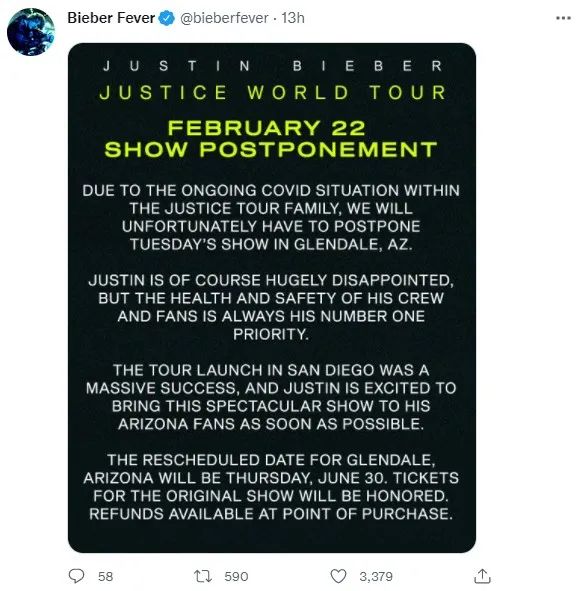Click the Bieber Fever display name
This screenshot has width=583, height=591.
111,18
